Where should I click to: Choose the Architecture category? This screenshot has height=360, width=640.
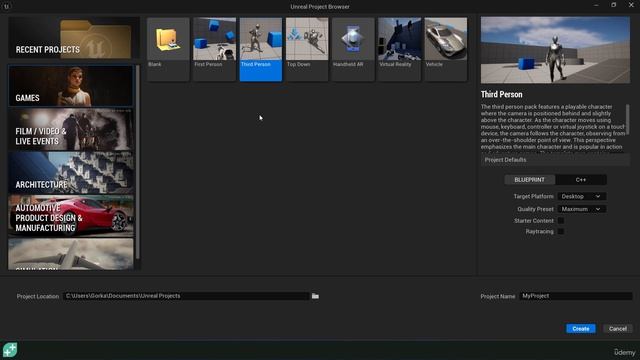coord(71,173)
